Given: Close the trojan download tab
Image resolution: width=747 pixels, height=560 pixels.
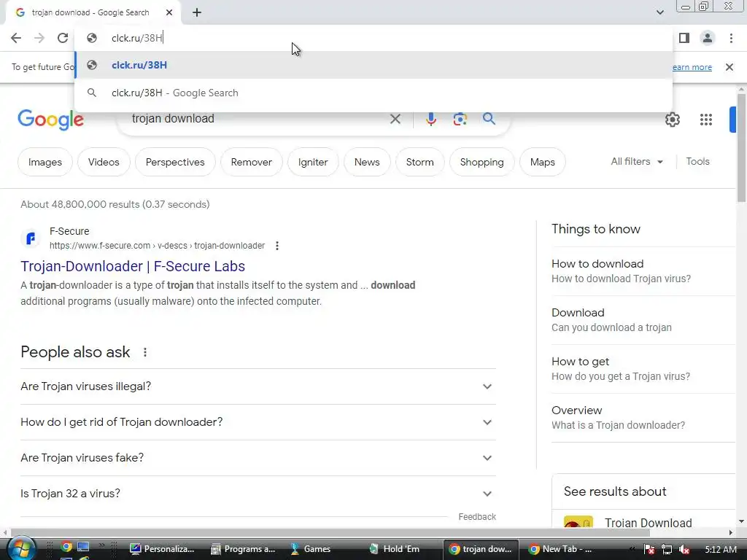Looking at the screenshot, I should pos(169,13).
